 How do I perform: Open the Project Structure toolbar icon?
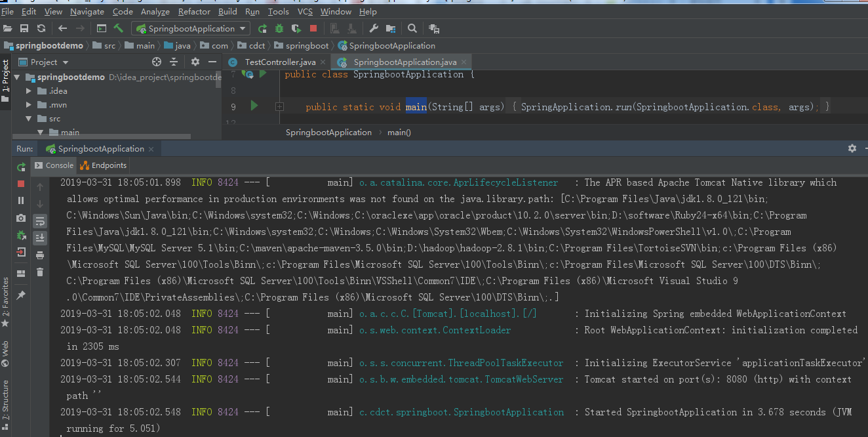click(x=391, y=28)
